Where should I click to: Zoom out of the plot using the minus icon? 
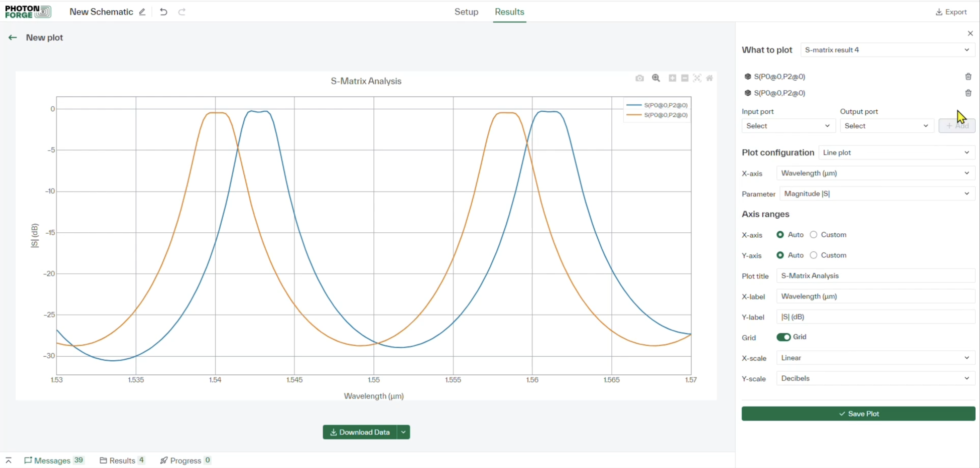coord(685,78)
